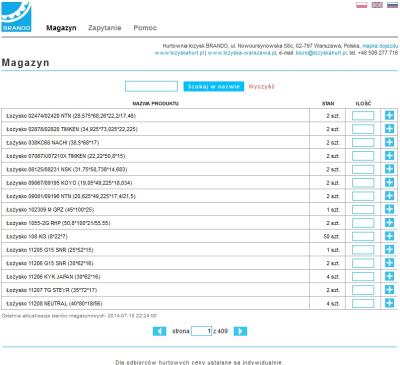Click the 'Wyczyść' clear link
Viewport: 400px width, 365px height.
pos(261,86)
